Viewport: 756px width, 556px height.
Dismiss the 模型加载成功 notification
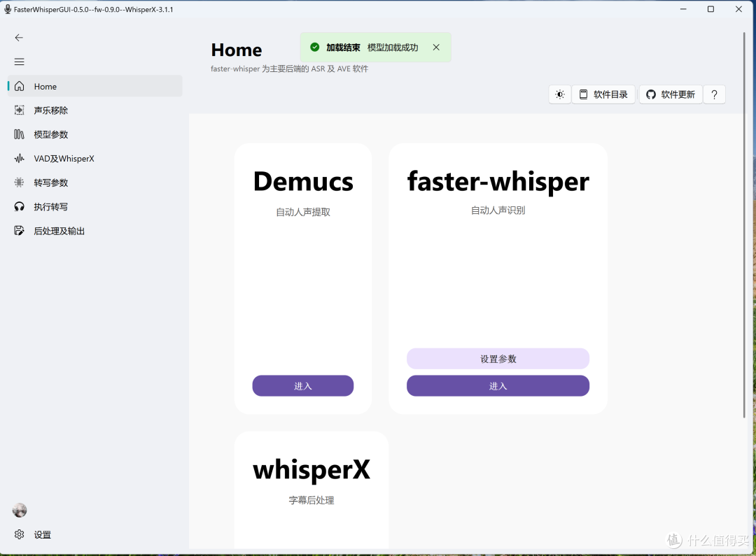[436, 48]
